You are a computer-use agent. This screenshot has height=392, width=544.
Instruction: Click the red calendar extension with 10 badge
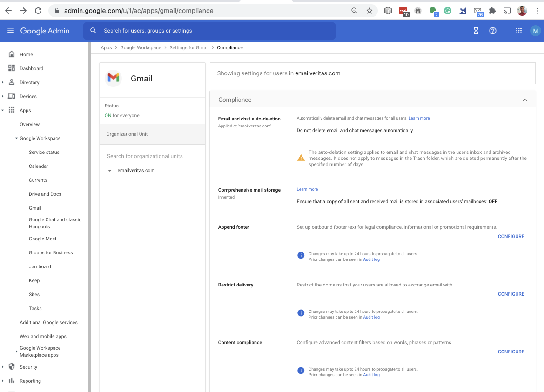(404, 12)
